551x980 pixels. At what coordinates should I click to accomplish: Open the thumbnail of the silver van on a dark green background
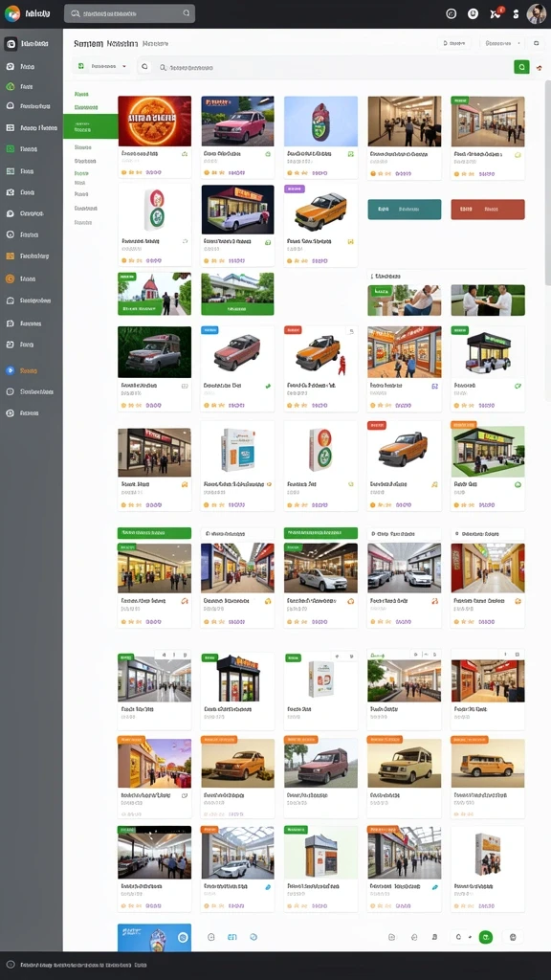click(x=154, y=352)
